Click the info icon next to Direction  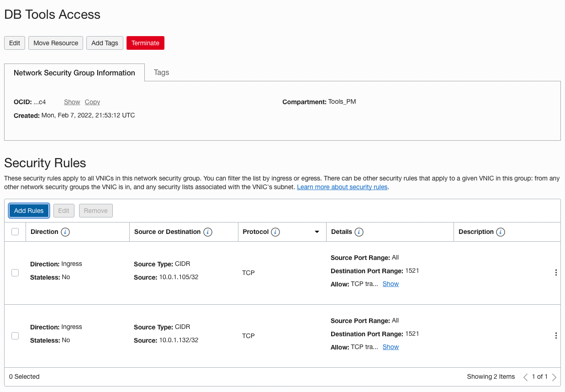click(x=65, y=232)
